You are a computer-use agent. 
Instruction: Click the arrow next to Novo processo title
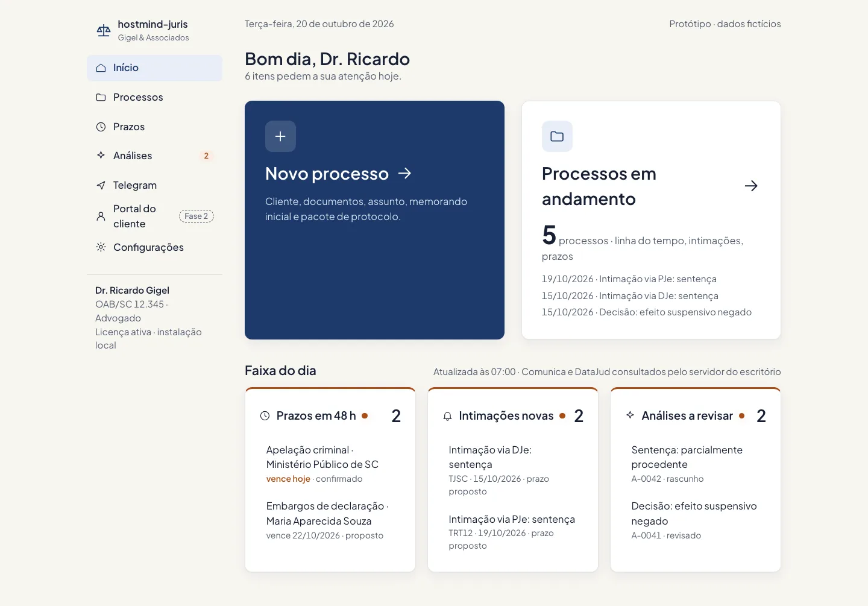404,174
